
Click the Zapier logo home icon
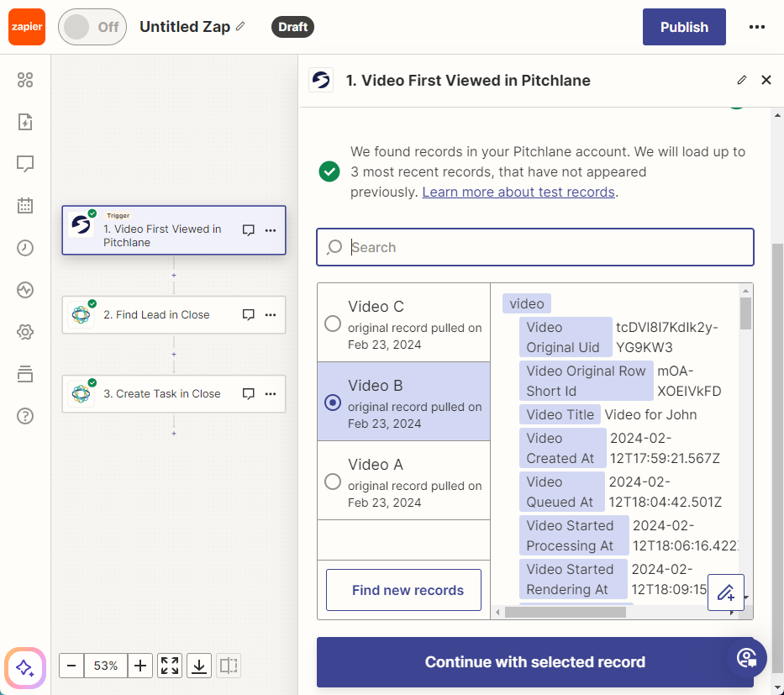coord(27,27)
